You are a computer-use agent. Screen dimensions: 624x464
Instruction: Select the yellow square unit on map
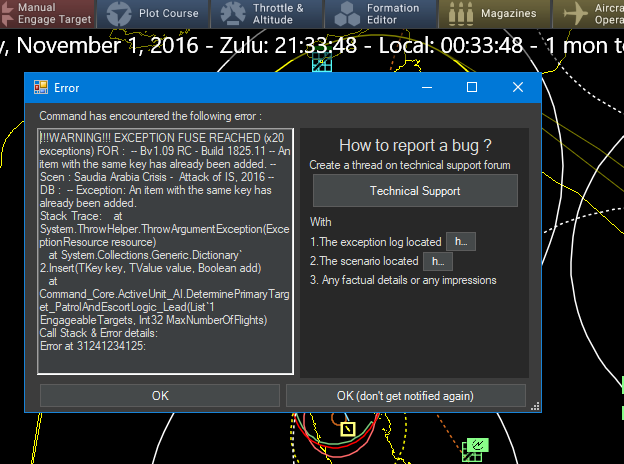(348, 429)
